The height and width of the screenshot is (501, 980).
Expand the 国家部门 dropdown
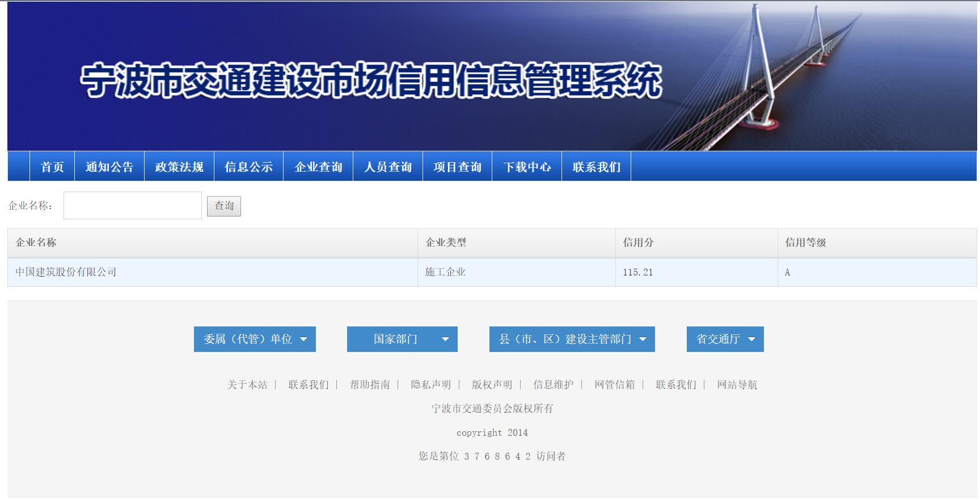(402, 339)
